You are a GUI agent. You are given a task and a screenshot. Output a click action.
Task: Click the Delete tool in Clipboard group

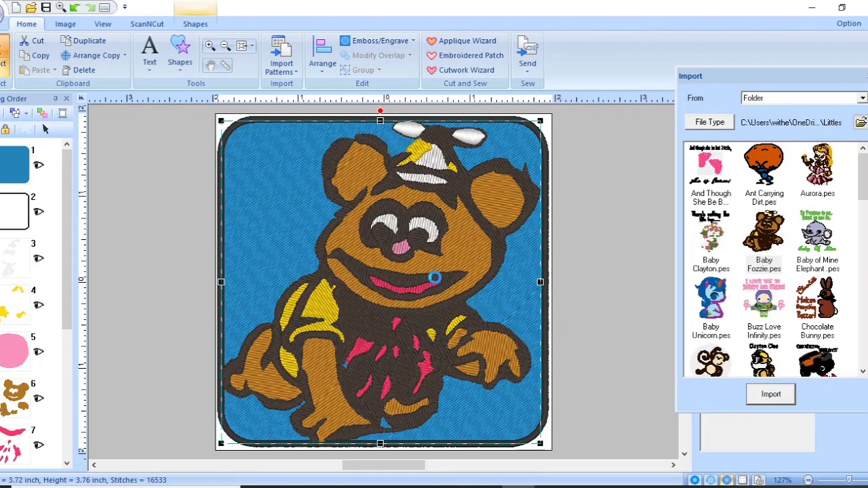click(x=78, y=70)
